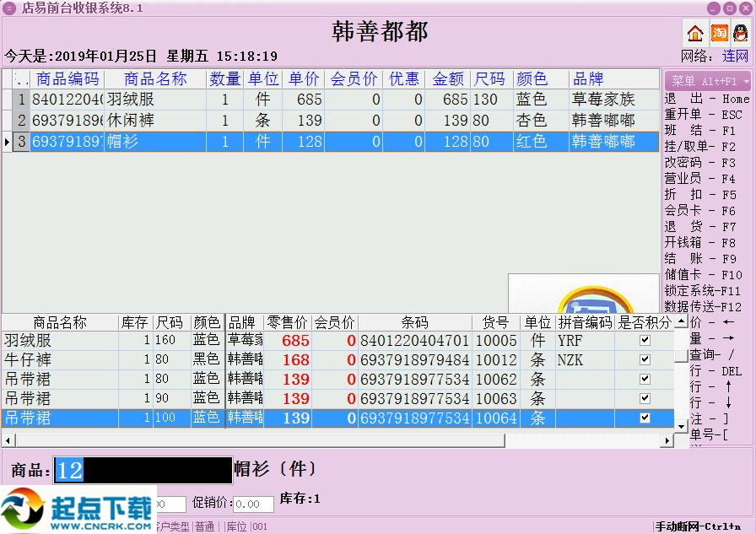Launch the QQ penguin icon

click(x=741, y=33)
